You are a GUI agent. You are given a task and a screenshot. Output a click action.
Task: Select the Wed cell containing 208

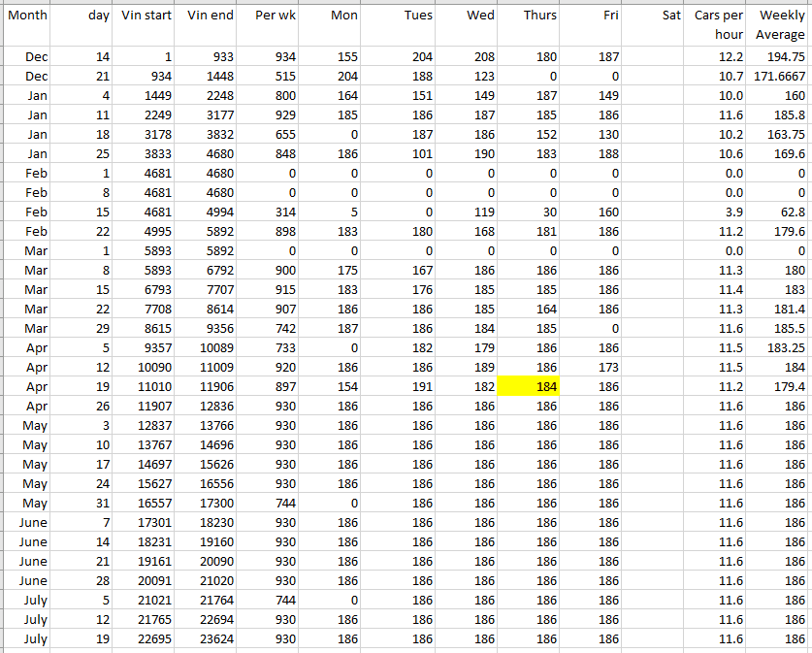point(466,57)
